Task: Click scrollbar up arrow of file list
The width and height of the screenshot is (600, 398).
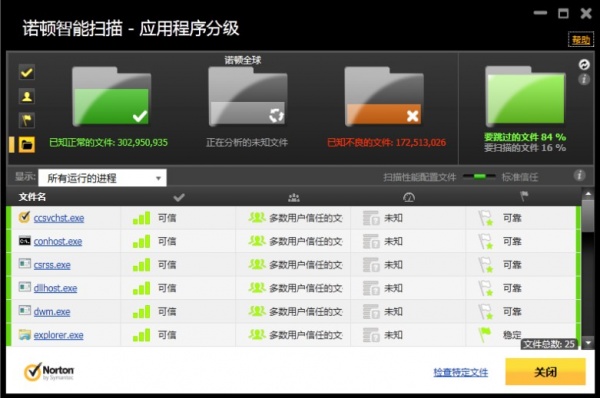Action: pos(588,194)
